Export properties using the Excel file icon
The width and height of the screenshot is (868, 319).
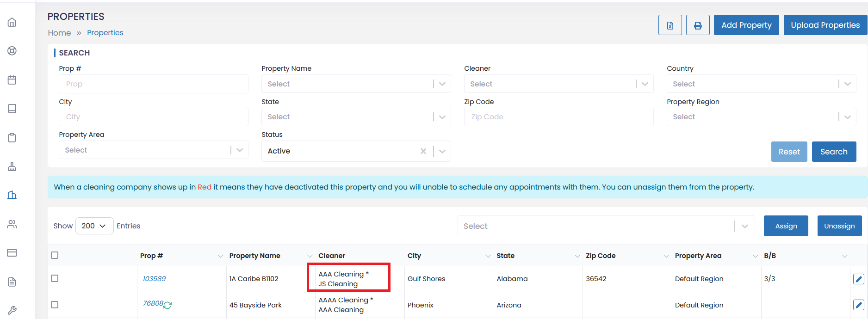[x=670, y=25]
